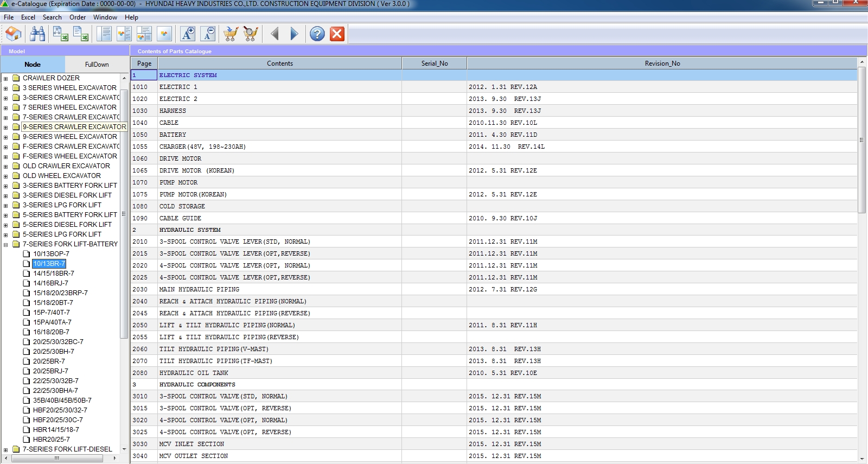The height and width of the screenshot is (464, 868).
Task: Click the Contents column header
Action: (x=280, y=63)
